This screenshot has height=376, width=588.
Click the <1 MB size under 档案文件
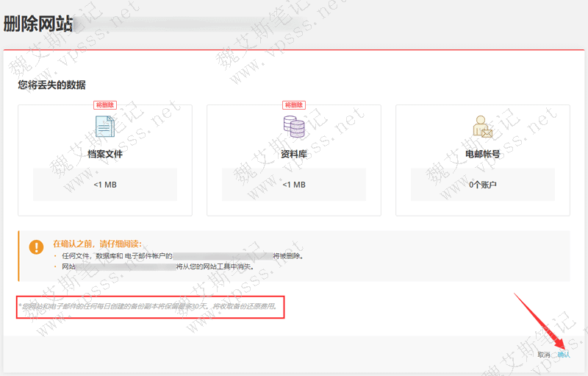coord(105,185)
